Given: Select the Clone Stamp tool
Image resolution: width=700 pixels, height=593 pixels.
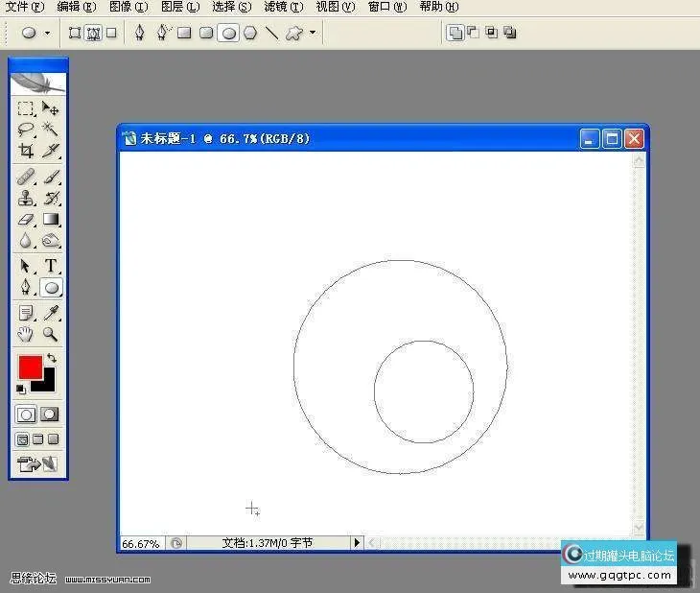Looking at the screenshot, I should (26, 198).
